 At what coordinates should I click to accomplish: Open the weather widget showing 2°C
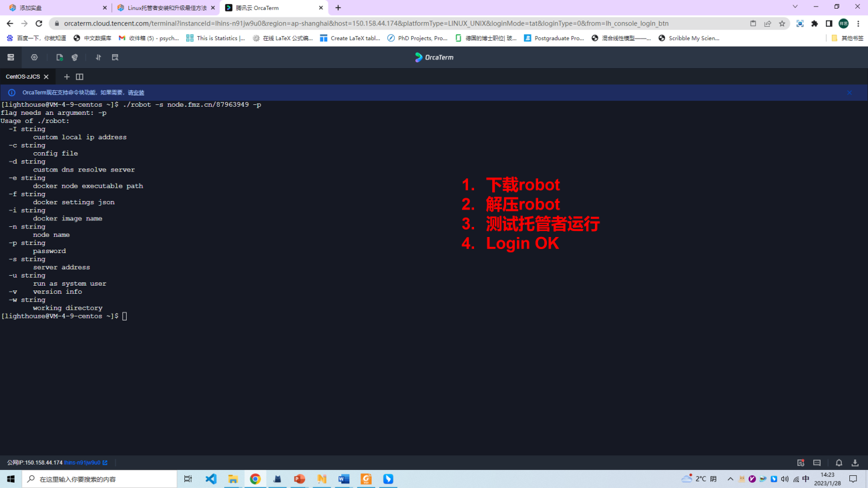tap(699, 479)
